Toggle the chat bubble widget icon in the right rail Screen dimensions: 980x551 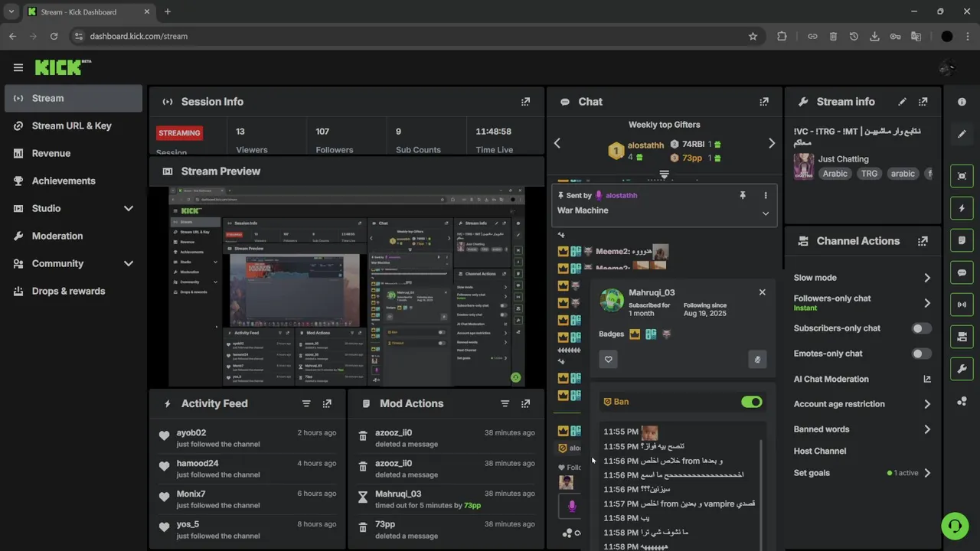click(x=962, y=272)
